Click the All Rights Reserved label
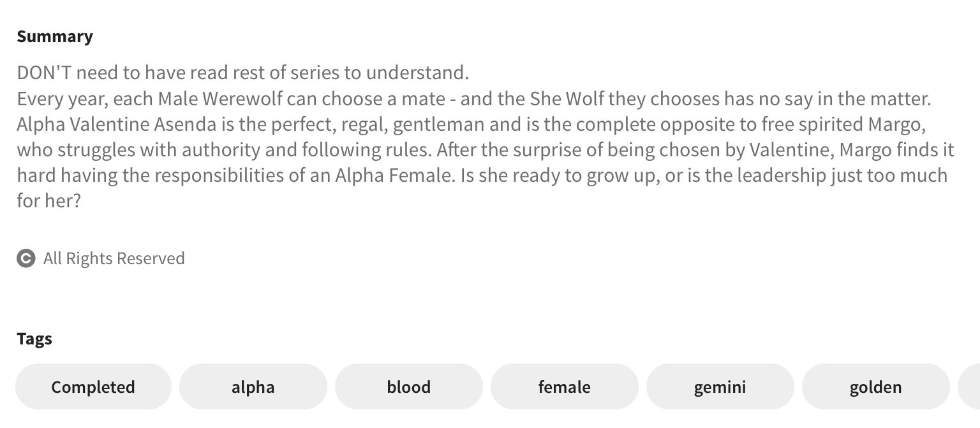 [x=114, y=258]
